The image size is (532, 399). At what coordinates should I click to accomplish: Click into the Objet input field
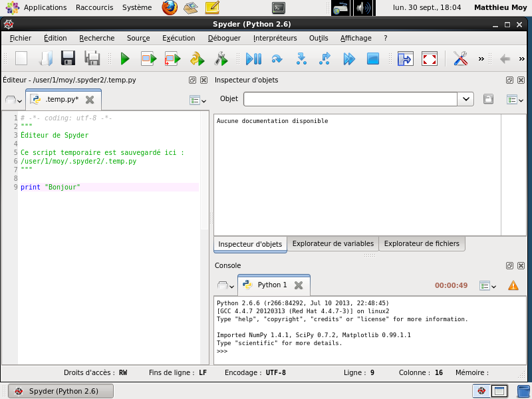[x=350, y=99]
